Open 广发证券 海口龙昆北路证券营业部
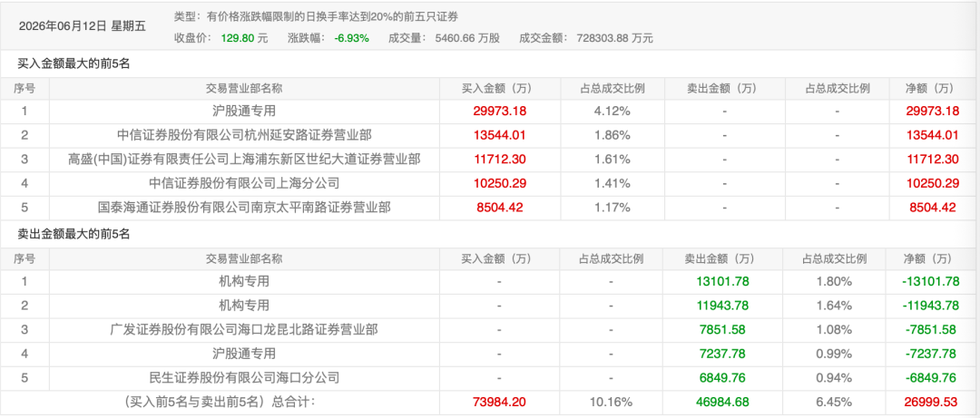The height and width of the screenshot is (418, 980). pyautogui.click(x=244, y=329)
